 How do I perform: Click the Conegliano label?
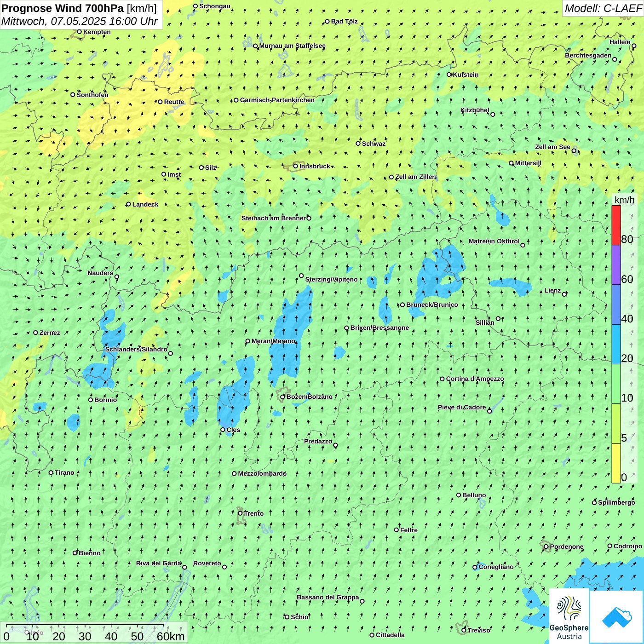coord(496,567)
